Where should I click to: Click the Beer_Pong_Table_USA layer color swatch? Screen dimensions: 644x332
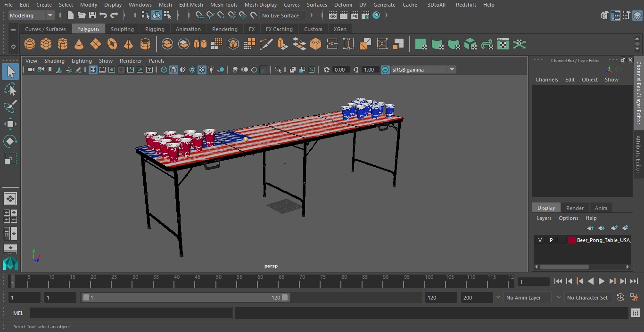[572, 240]
